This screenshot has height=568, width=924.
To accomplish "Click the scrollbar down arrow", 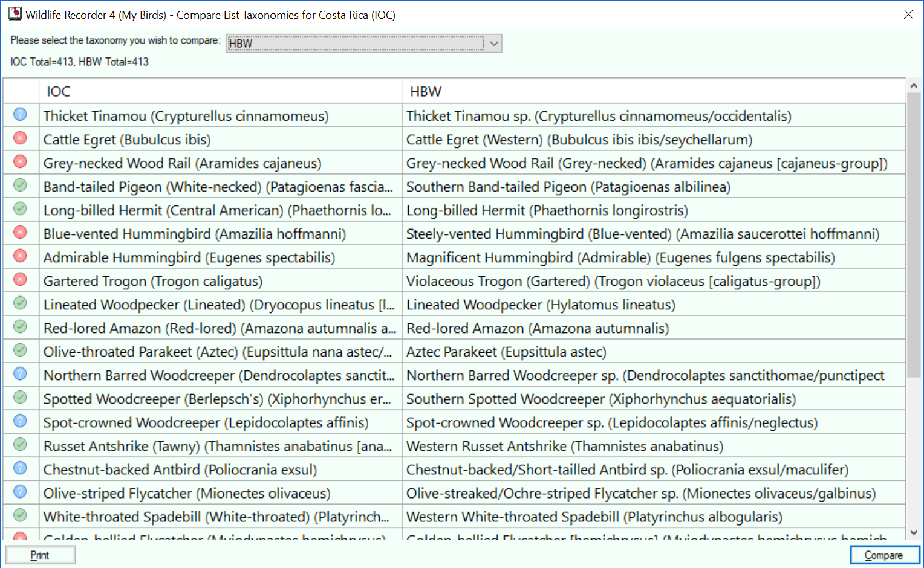I will click(914, 532).
